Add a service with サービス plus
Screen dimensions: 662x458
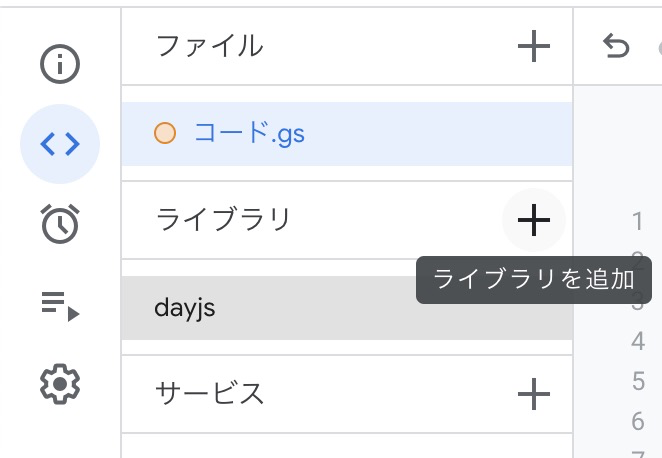pos(534,394)
